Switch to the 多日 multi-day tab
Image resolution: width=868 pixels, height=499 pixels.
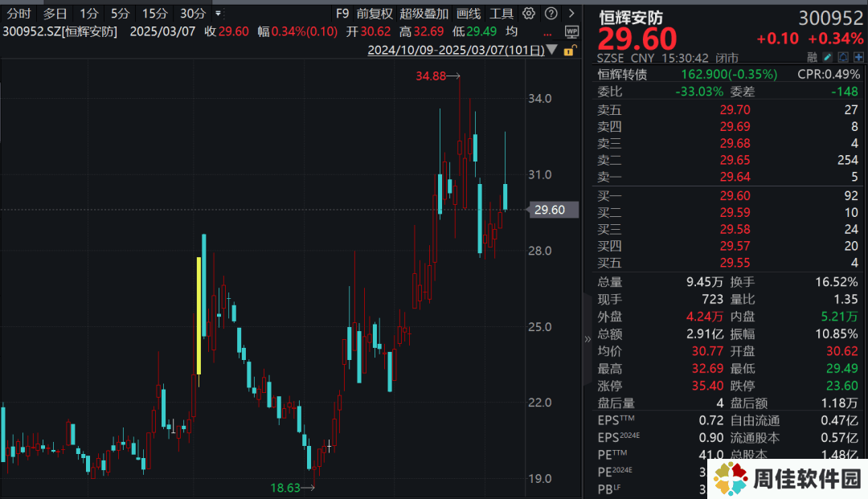click(x=55, y=14)
